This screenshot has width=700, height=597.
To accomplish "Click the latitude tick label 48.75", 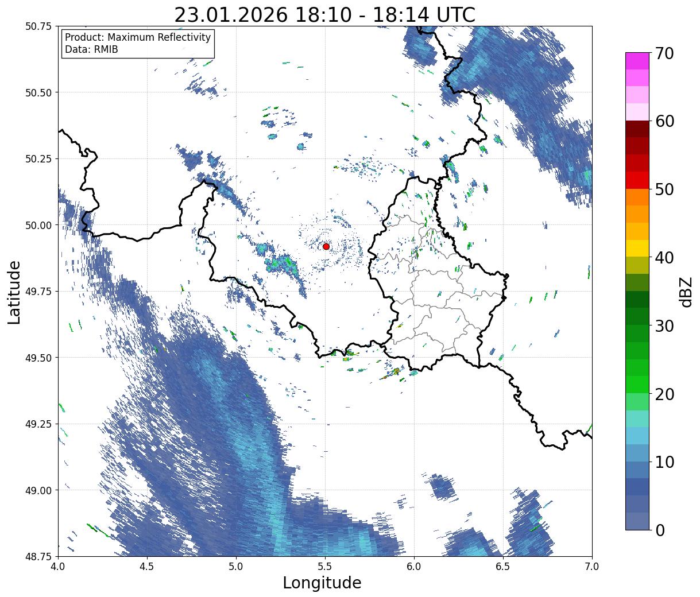I will tap(38, 556).
